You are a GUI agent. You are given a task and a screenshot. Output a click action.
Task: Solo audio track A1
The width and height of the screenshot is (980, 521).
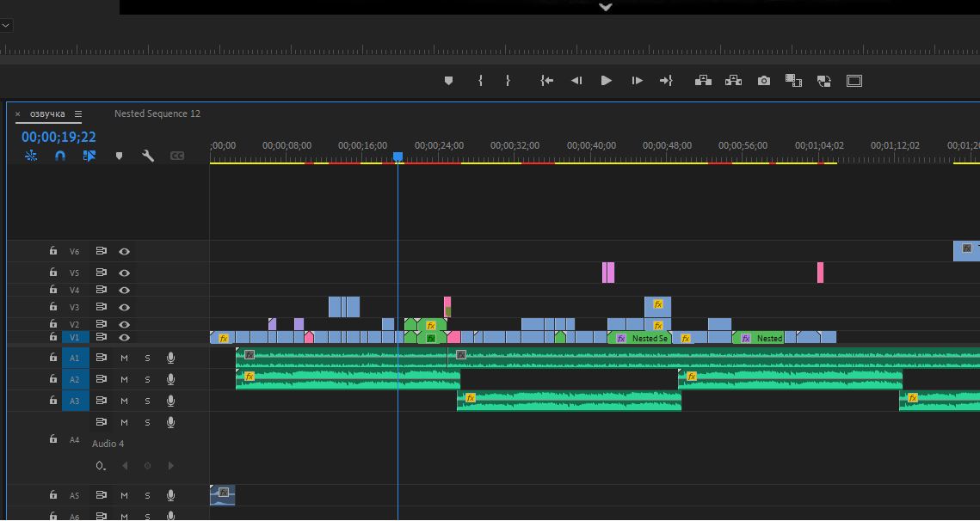(x=147, y=358)
